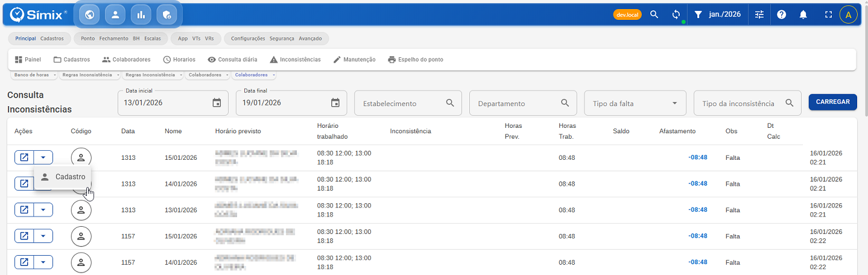Screen dimensions: 868x275
Task: Open record icon for 1313 15/01/2026 row
Action: coord(24,157)
